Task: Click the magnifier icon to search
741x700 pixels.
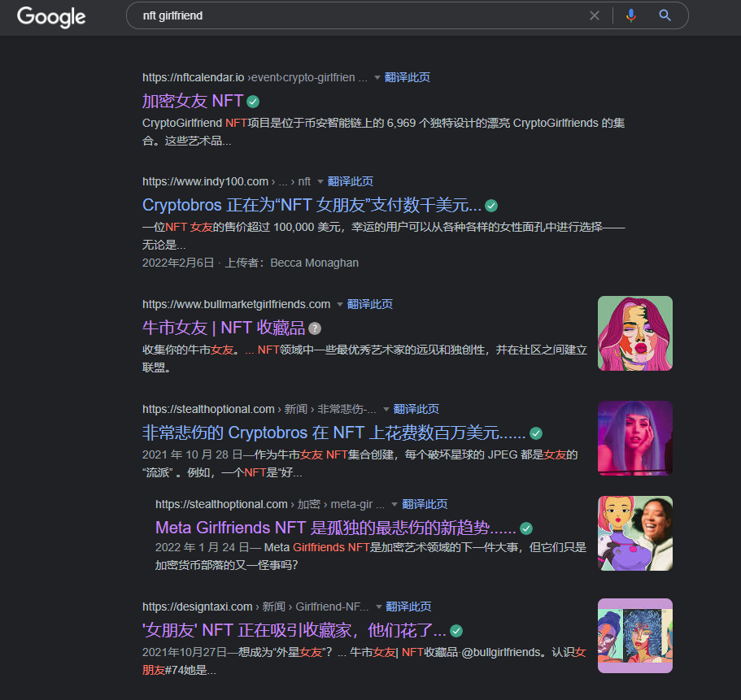Action: click(x=665, y=15)
